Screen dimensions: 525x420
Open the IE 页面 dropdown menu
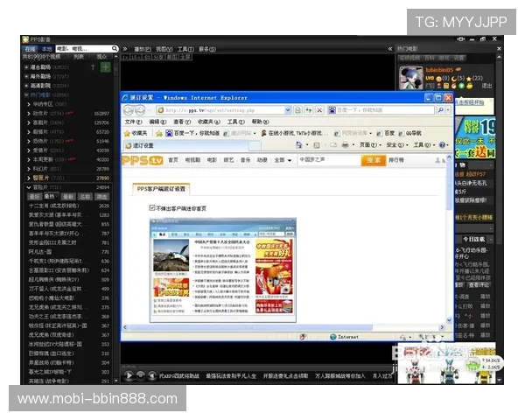pos(370,145)
